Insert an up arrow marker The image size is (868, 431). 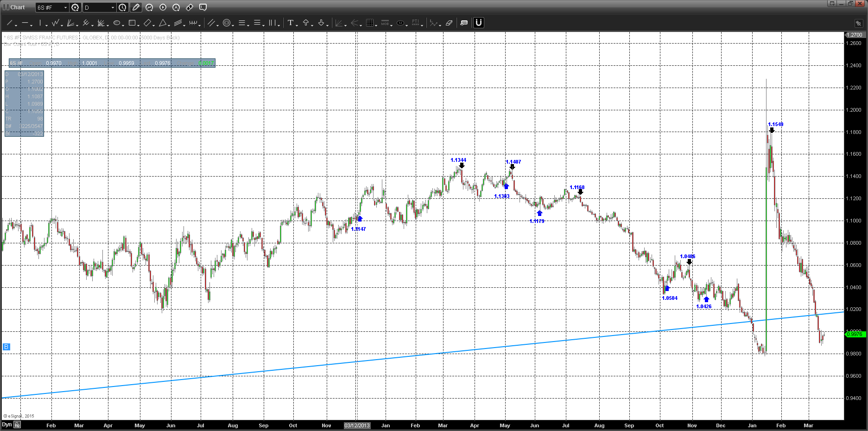click(x=306, y=23)
